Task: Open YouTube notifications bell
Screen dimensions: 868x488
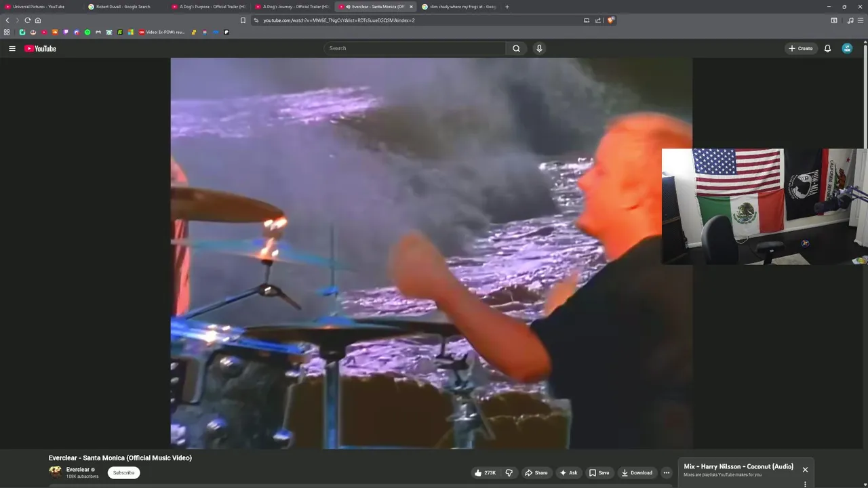Action: [x=827, y=48]
